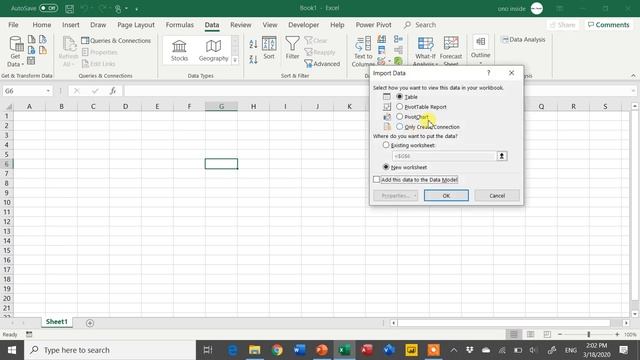Select column A header

[29, 107]
